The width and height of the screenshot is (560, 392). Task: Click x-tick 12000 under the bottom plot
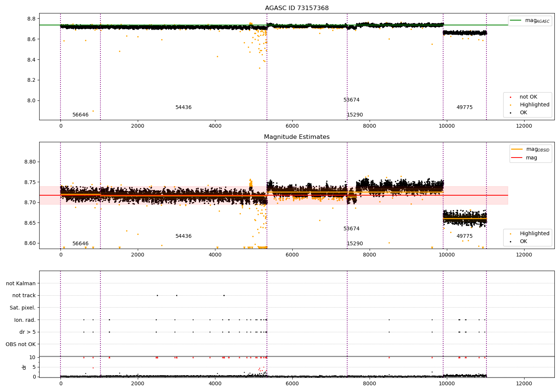[524, 384]
